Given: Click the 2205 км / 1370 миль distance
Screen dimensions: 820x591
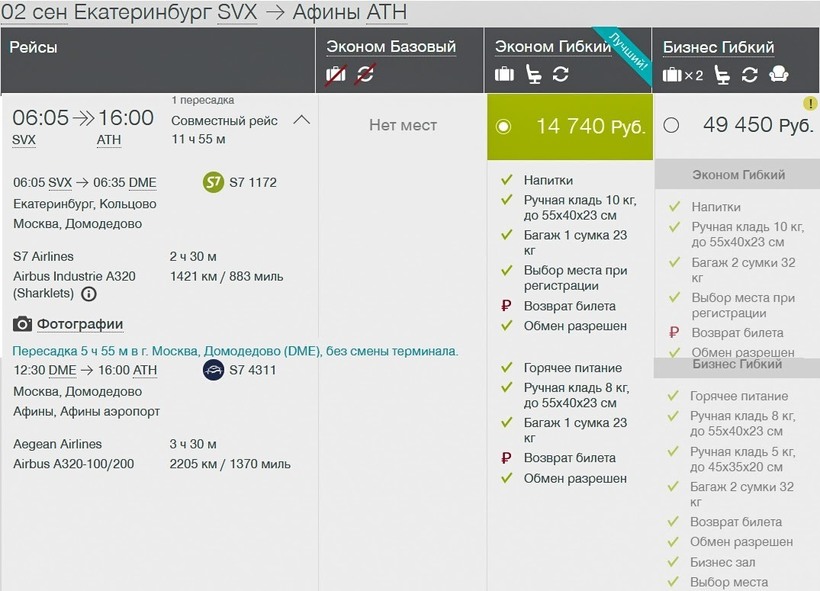Looking at the screenshot, I should [230, 464].
